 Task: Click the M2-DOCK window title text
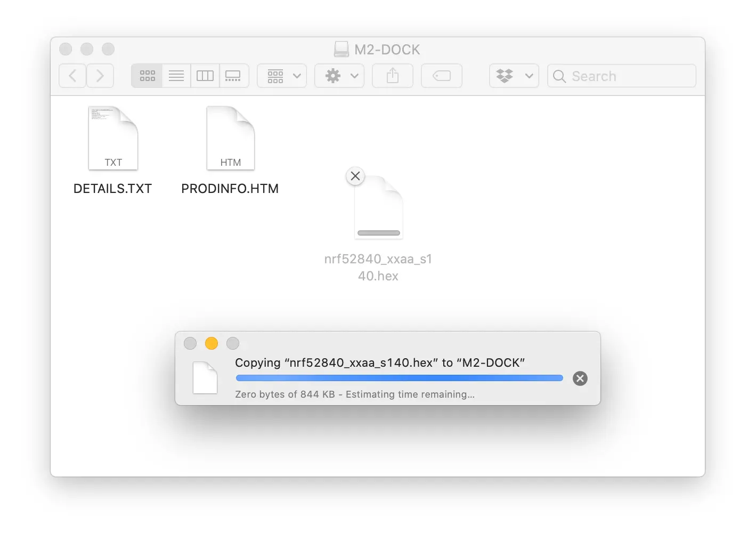pyautogui.click(x=387, y=50)
